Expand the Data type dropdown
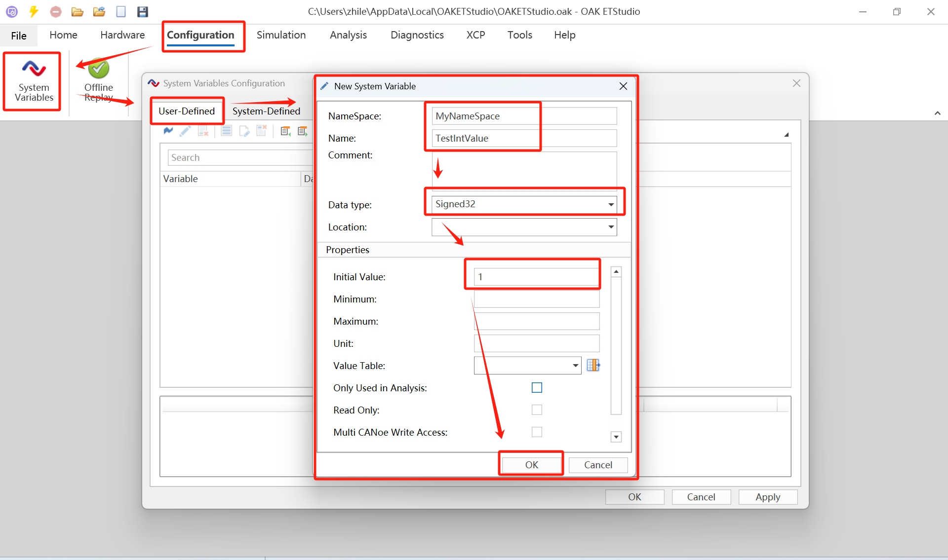Image resolution: width=948 pixels, height=560 pixels. click(611, 204)
